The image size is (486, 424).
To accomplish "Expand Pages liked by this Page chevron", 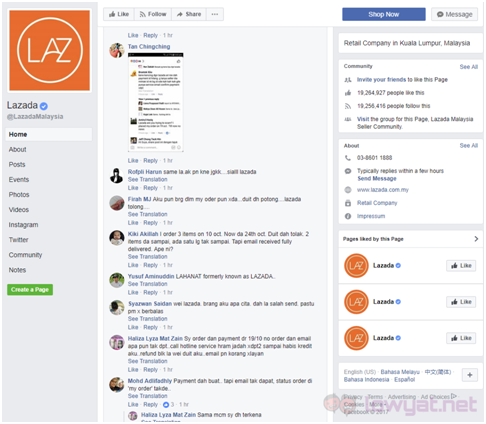I will [x=476, y=239].
